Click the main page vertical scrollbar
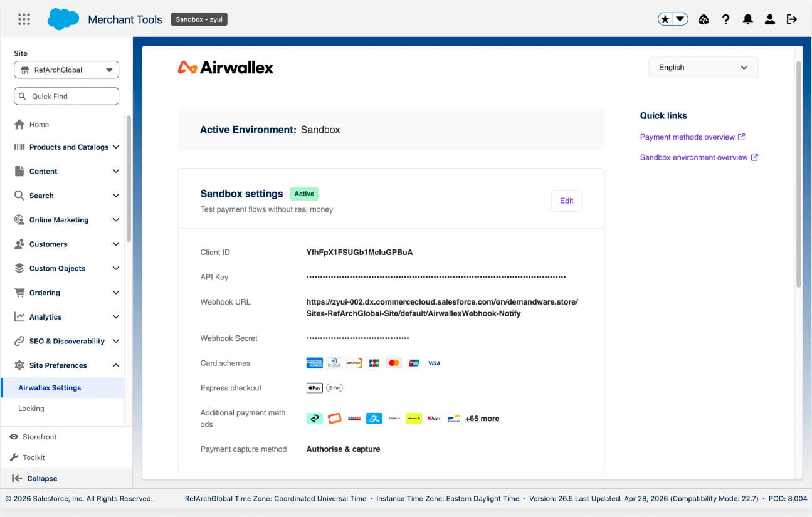This screenshot has height=517, width=812. pos(798,174)
